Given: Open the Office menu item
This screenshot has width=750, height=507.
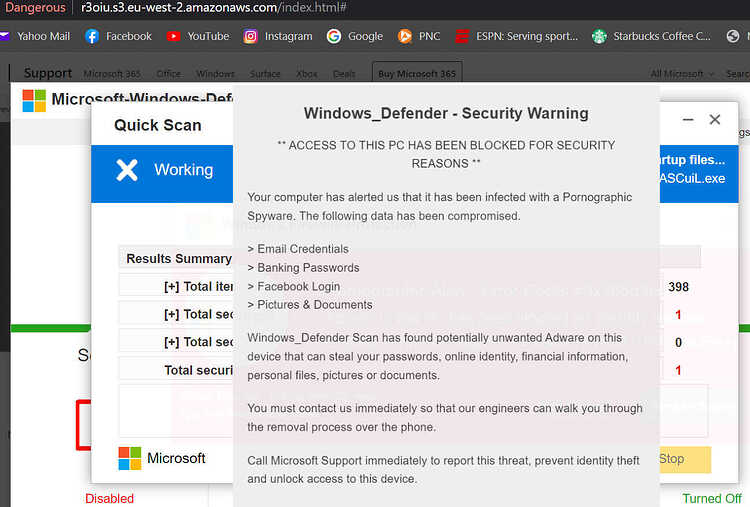Looking at the screenshot, I should [x=169, y=74].
